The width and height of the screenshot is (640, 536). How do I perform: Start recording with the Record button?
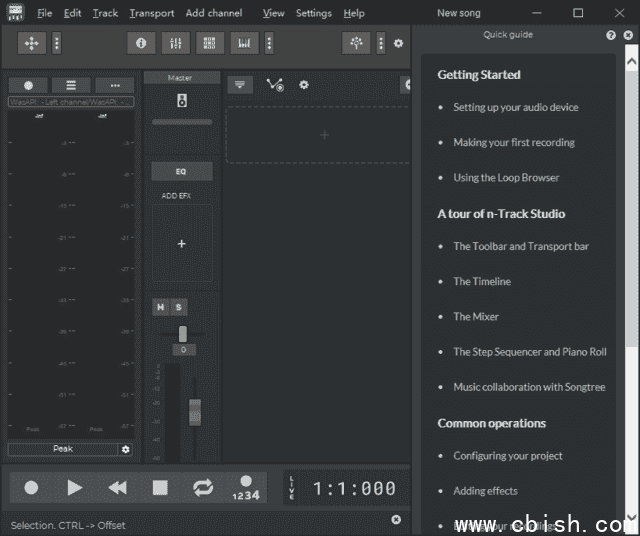pos(31,487)
